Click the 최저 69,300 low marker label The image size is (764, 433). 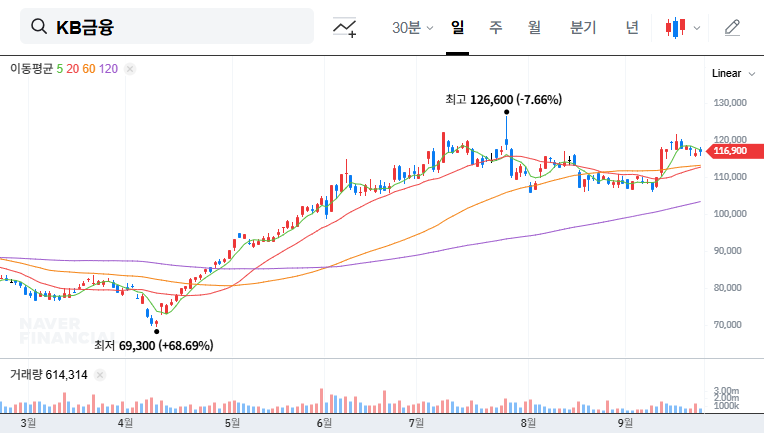click(153, 346)
